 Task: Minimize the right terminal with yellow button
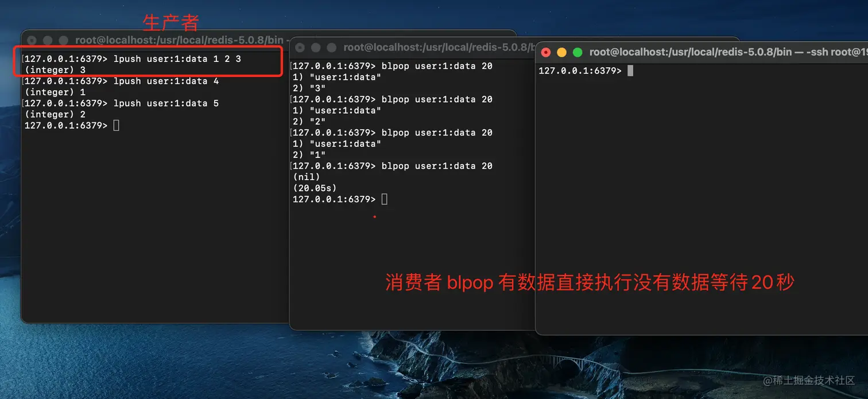click(x=562, y=52)
